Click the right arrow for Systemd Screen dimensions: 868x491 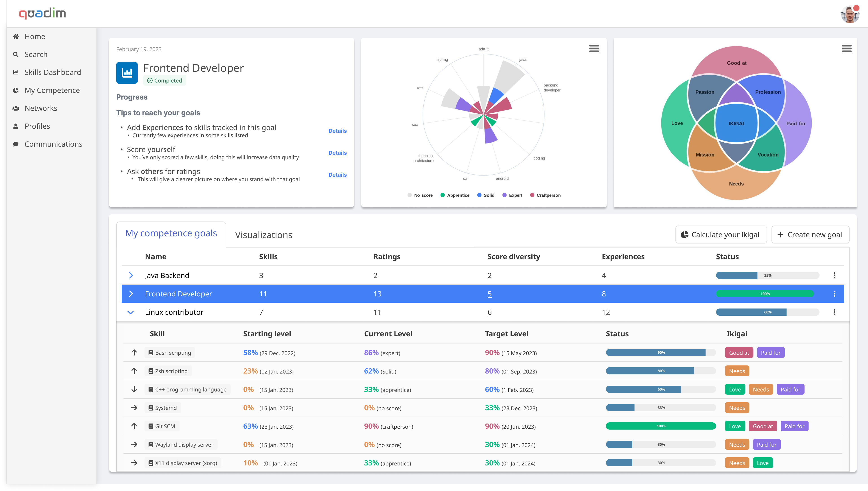(134, 408)
